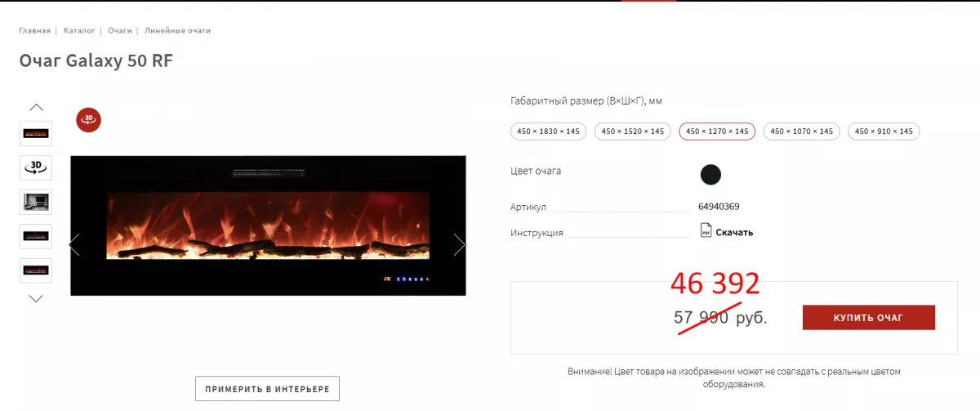Image resolution: width=980 pixels, height=411 pixels.
Task: Open the first fireplace thumbnail
Action: (x=35, y=133)
